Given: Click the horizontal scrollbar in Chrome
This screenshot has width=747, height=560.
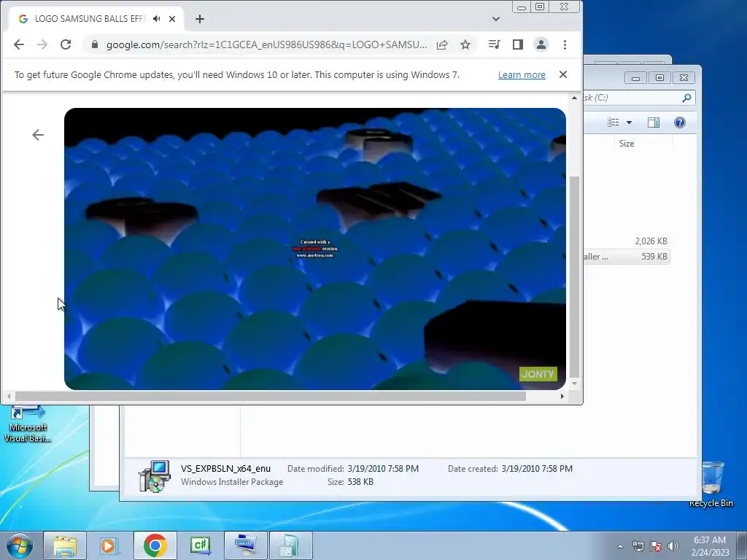Looking at the screenshot, I should 270,396.
